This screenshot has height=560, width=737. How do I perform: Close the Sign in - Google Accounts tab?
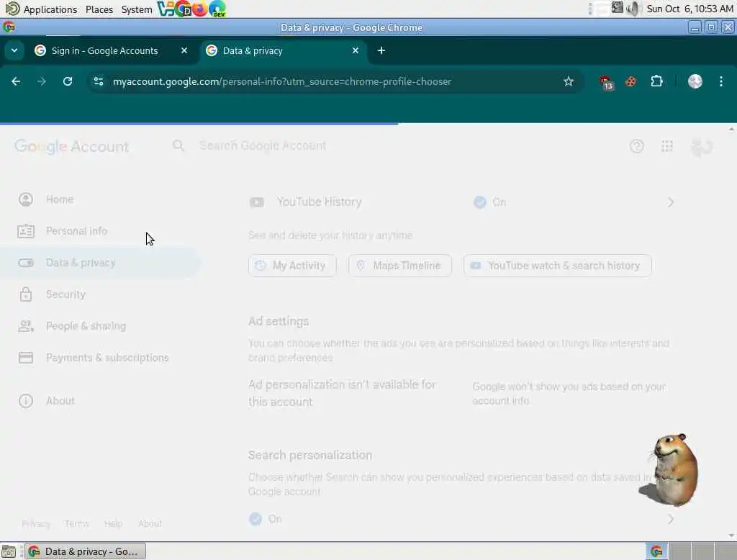click(184, 50)
